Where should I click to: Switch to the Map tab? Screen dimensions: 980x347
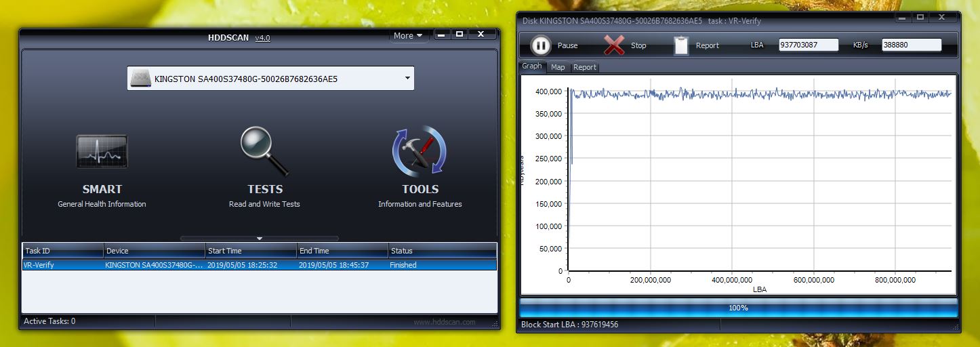pos(558,67)
